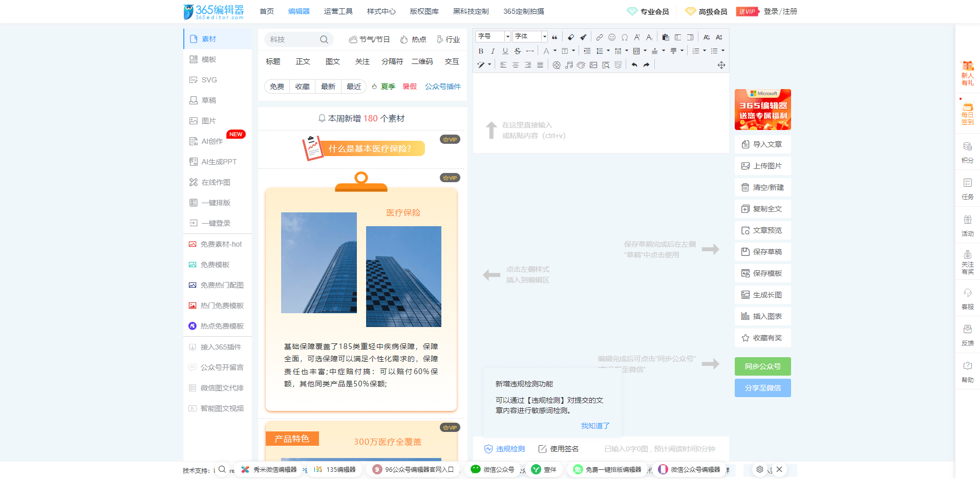Switch to the 正文 material category tab
The image size is (980, 479).
pos(303,61)
